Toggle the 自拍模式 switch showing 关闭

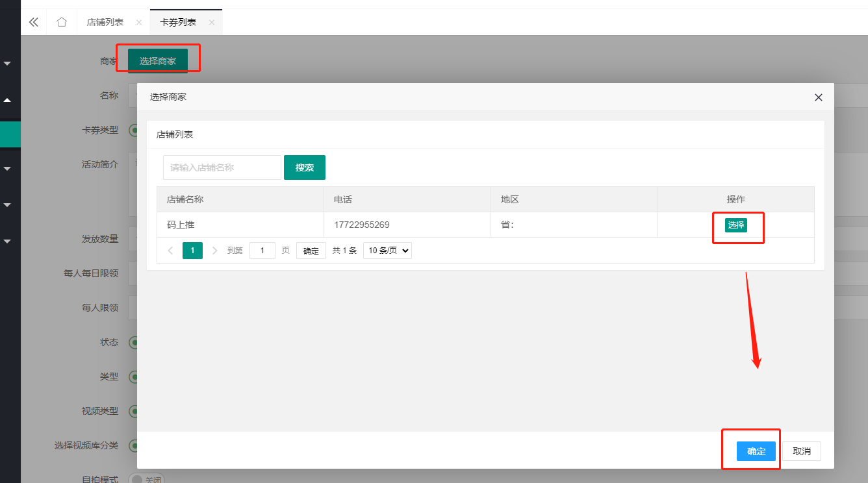coord(146,480)
